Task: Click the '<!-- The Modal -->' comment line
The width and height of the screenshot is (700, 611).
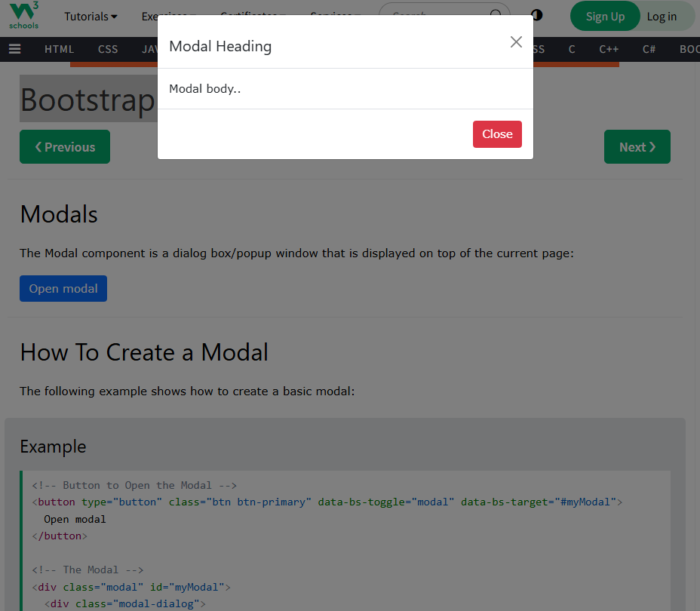Action: 87,570
